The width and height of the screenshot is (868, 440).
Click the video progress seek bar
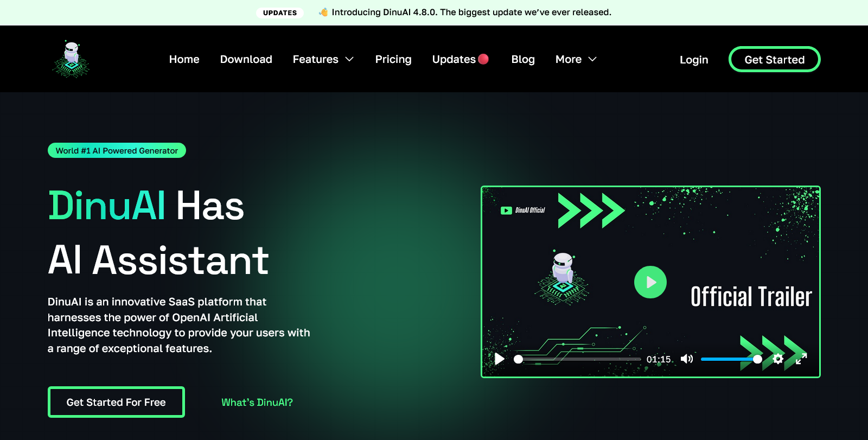coord(578,359)
